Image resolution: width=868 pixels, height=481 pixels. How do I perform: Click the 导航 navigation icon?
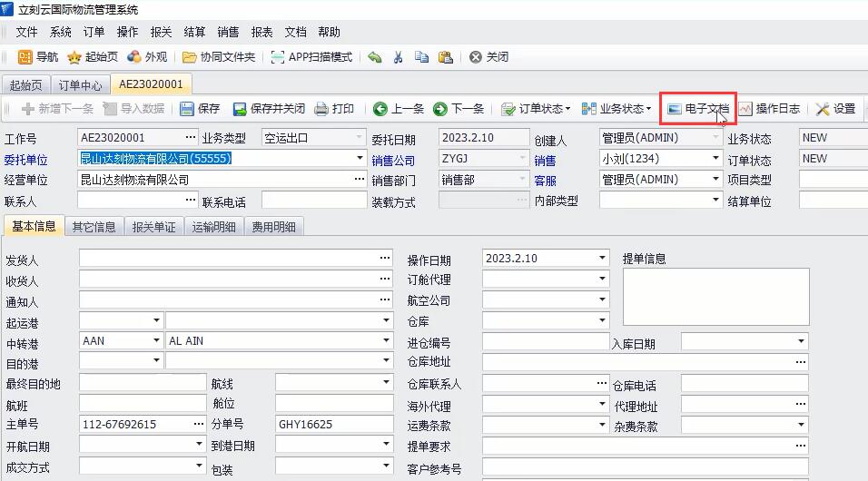click(25, 57)
